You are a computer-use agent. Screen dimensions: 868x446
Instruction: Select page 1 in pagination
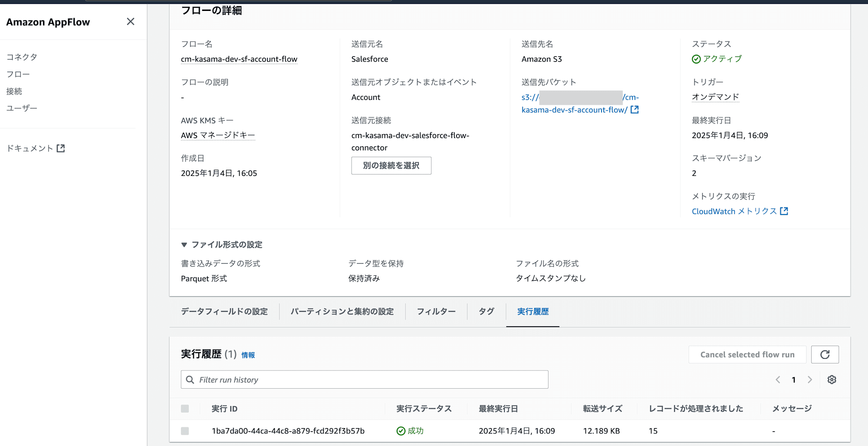tap(794, 380)
